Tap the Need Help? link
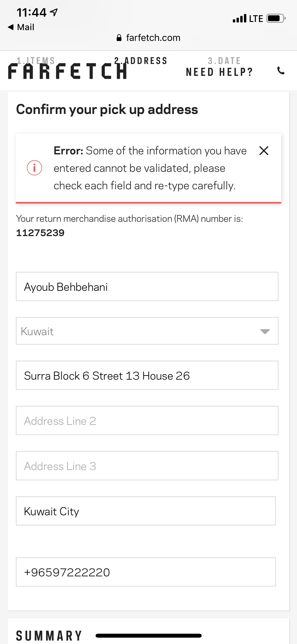 [x=219, y=72]
